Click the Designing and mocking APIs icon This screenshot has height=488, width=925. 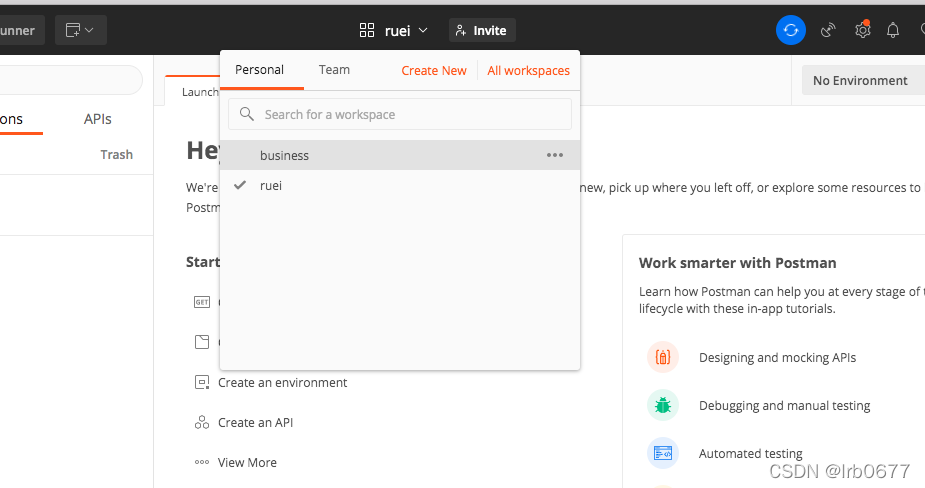[663, 357]
